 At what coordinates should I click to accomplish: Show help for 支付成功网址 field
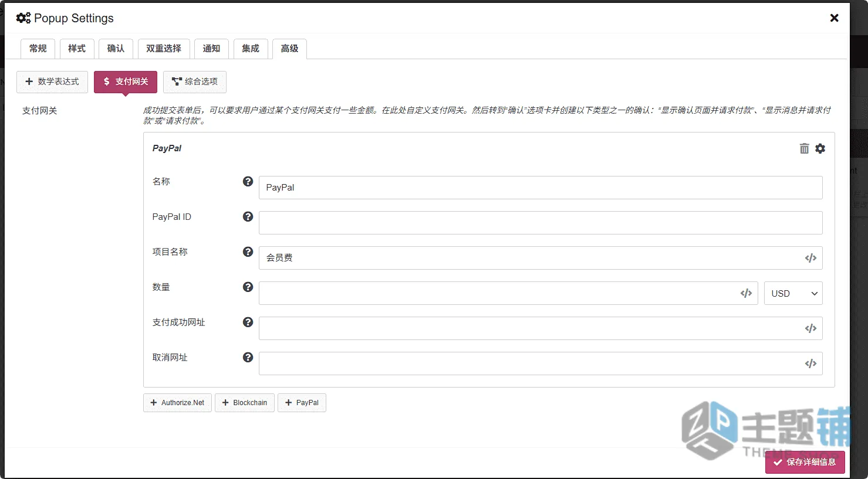tap(248, 322)
